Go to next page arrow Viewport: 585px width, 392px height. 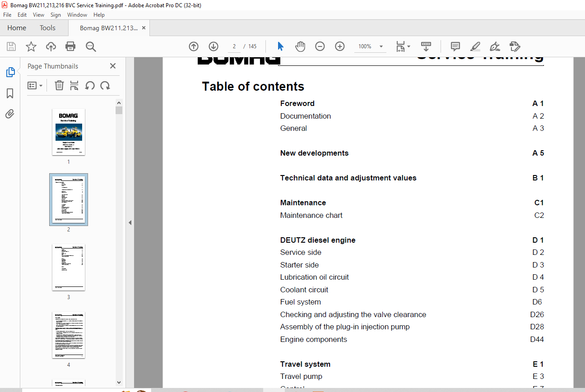(214, 46)
